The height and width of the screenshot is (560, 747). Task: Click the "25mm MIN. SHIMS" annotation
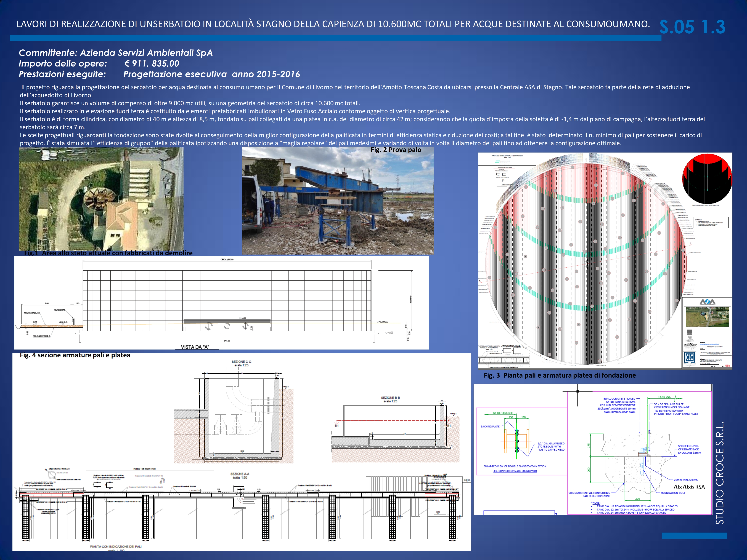click(685, 480)
